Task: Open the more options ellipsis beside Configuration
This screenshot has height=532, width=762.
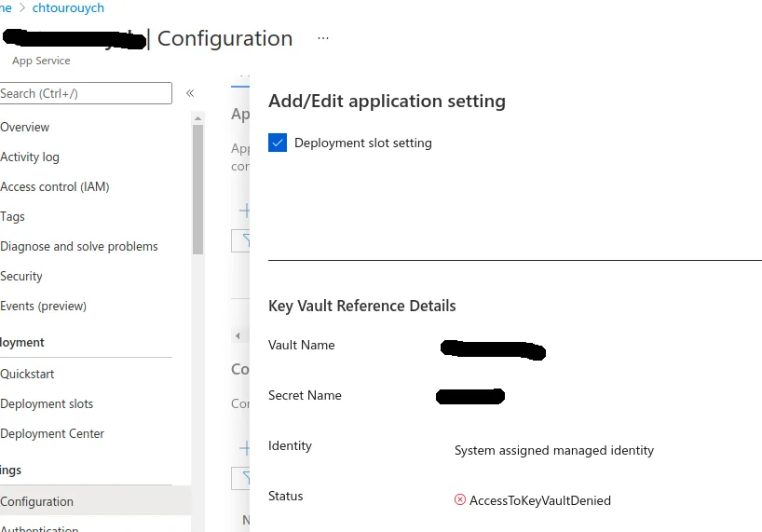Action: click(323, 38)
